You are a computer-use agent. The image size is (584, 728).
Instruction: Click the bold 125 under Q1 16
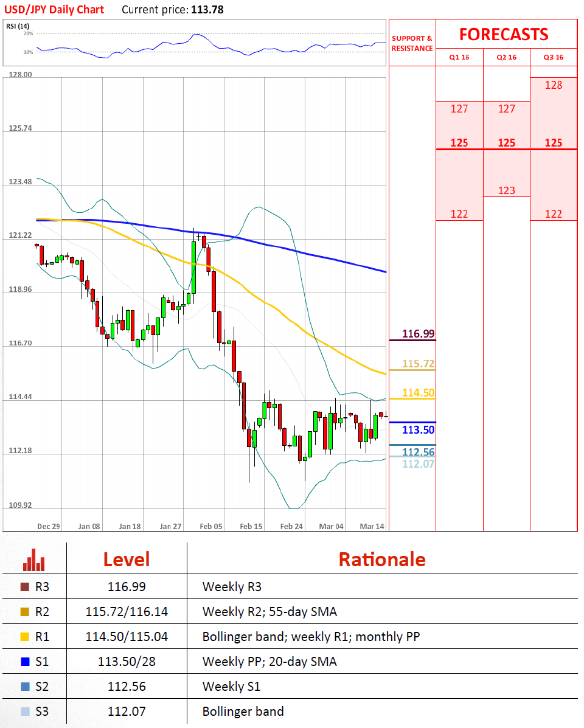[459, 142]
